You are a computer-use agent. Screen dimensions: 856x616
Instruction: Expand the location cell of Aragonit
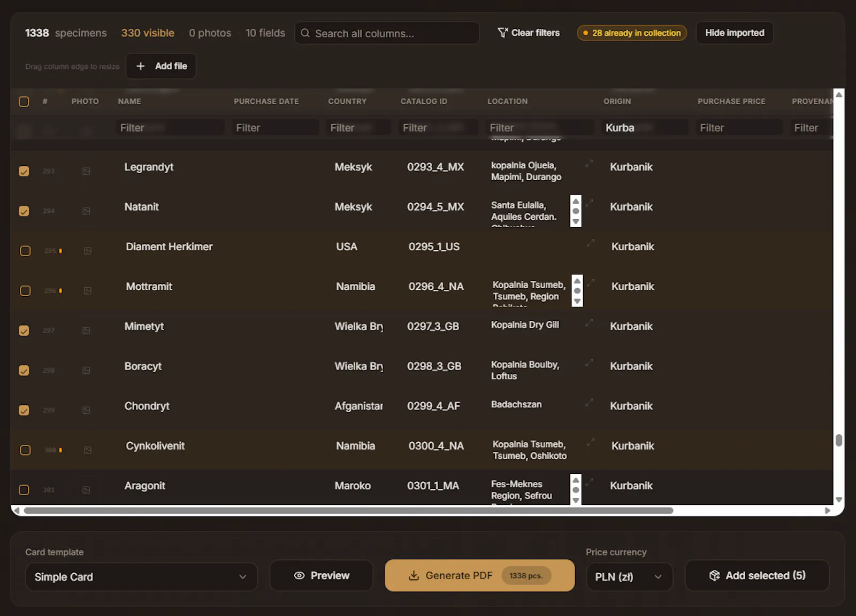point(589,482)
